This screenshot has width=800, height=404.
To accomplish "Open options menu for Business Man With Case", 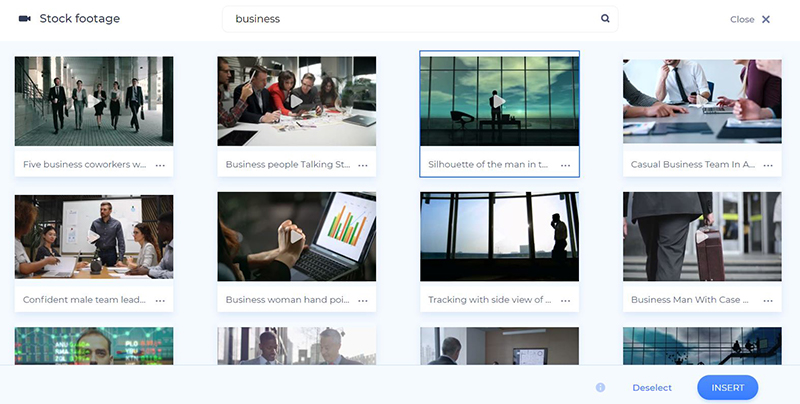I will pyautogui.click(x=768, y=300).
